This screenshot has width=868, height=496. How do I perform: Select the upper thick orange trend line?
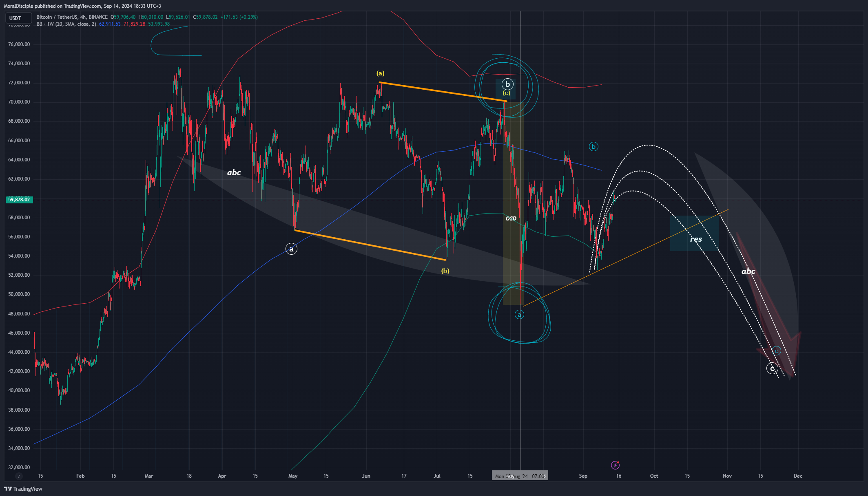[443, 92]
